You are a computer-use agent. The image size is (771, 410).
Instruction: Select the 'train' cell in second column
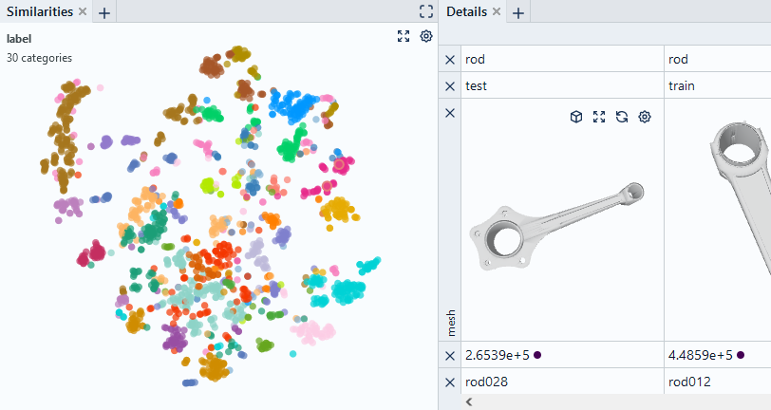pyautogui.click(x=718, y=86)
